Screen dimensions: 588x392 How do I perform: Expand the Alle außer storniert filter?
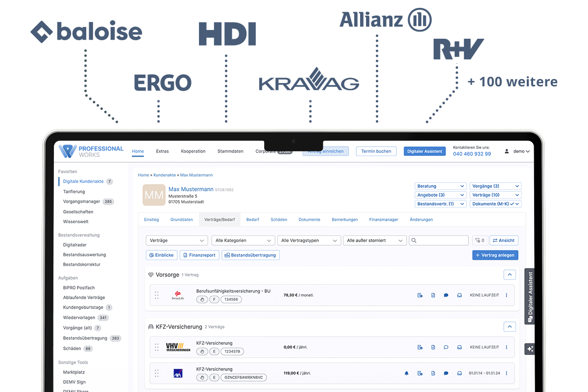coord(374,240)
